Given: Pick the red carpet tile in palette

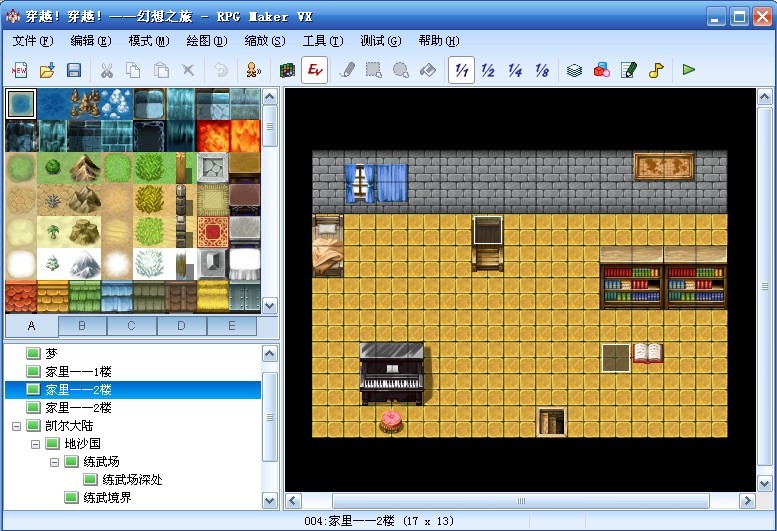Looking at the screenshot, I should point(213,232).
